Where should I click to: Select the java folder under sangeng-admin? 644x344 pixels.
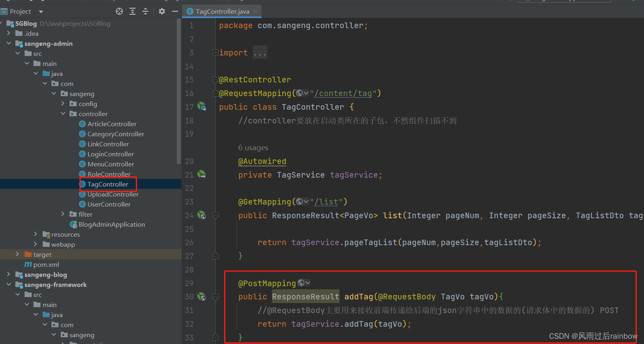tap(53, 74)
